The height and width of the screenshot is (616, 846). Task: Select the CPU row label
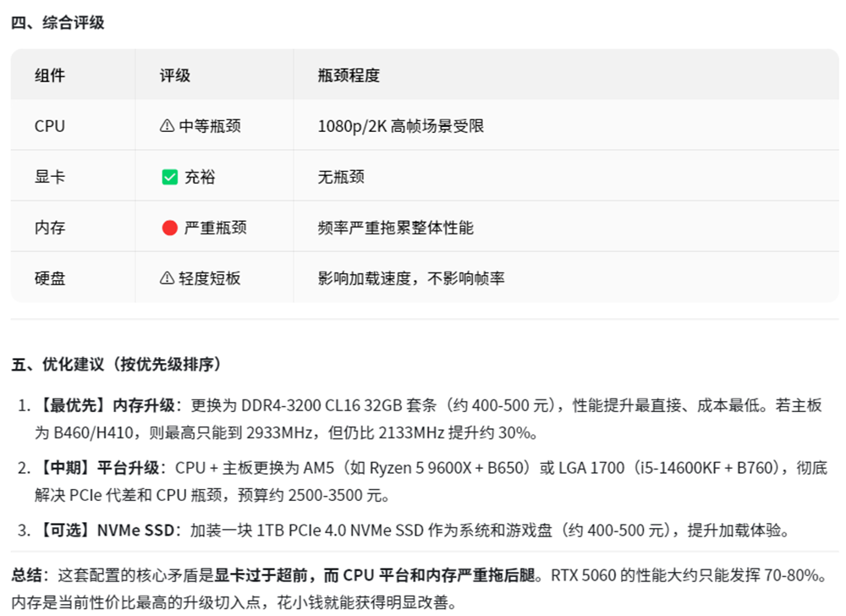50,126
